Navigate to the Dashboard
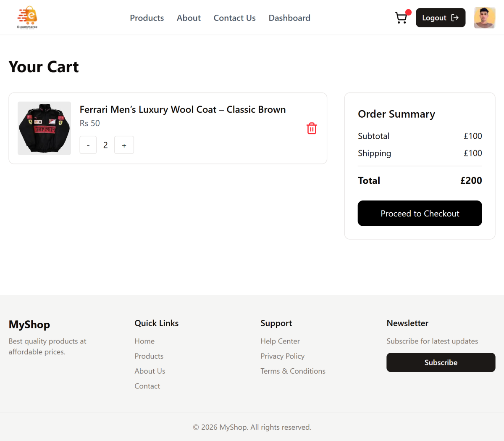504x441 pixels. tap(289, 18)
